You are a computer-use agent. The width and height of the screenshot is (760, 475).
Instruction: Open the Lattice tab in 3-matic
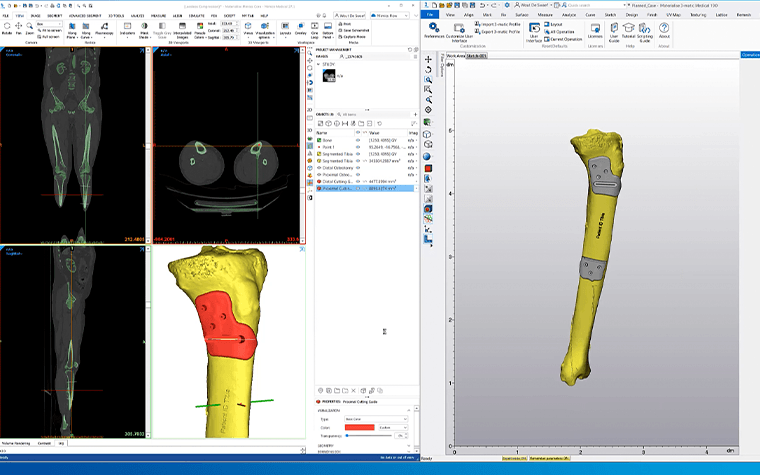coord(722,15)
